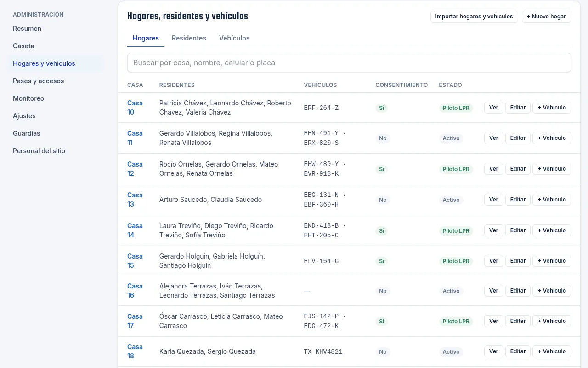Edit Casa 10 household
Viewport: 588px width, 368px height.
pos(518,108)
